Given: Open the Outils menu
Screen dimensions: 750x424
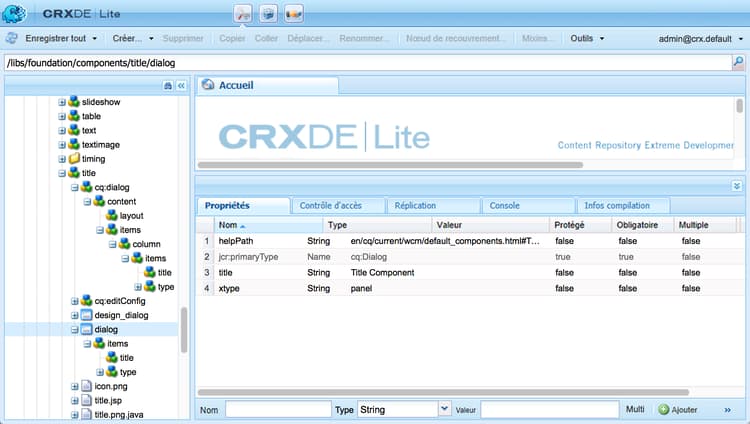Looking at the screenshot, I should (x=587, y=38).
